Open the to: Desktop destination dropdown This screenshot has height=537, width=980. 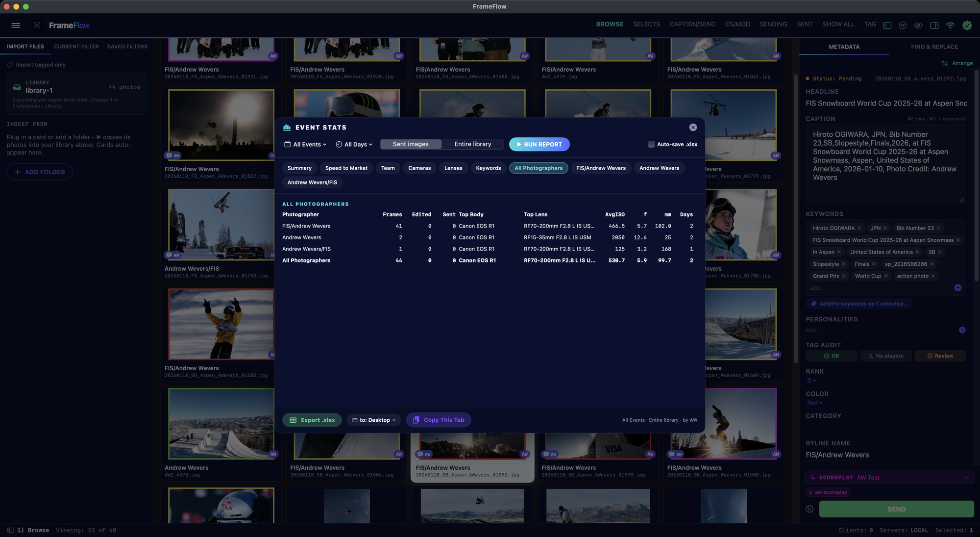pyautogui.click(x=374, y=420)
